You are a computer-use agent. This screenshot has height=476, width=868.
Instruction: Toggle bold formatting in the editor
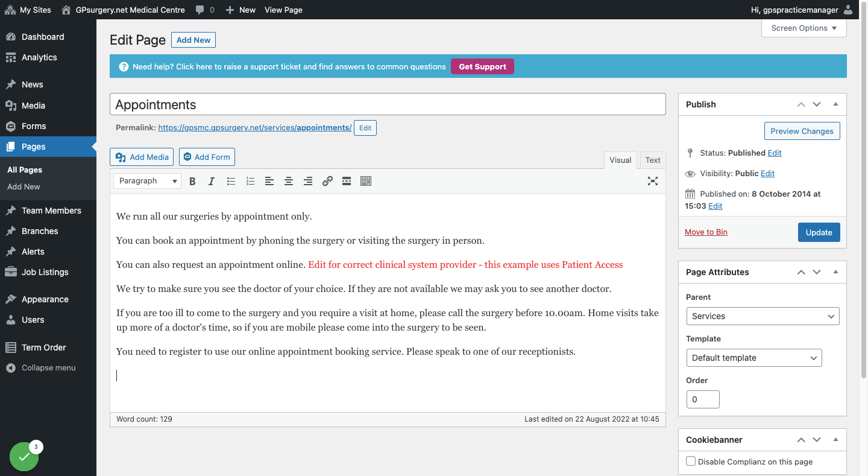tap(192, 181)
